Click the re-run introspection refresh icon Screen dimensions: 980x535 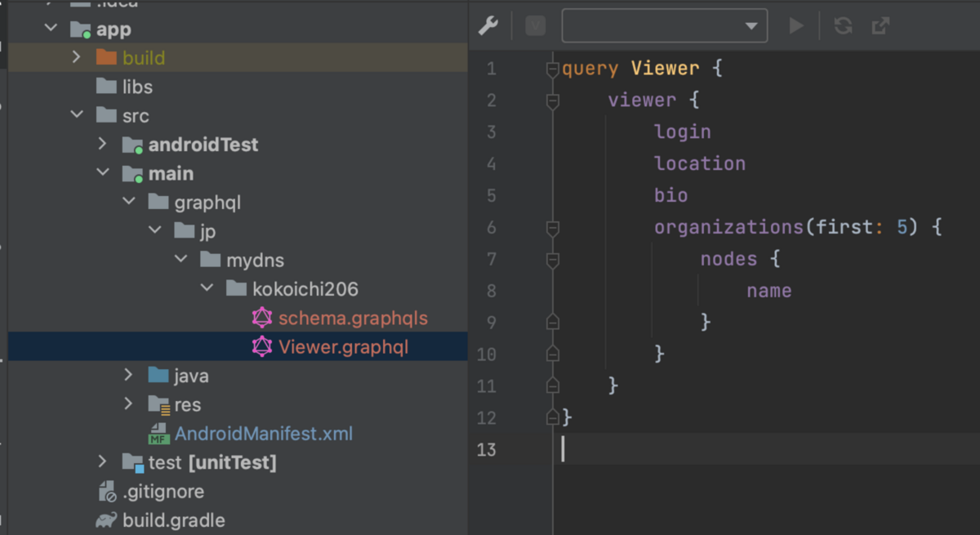point(842,25)
